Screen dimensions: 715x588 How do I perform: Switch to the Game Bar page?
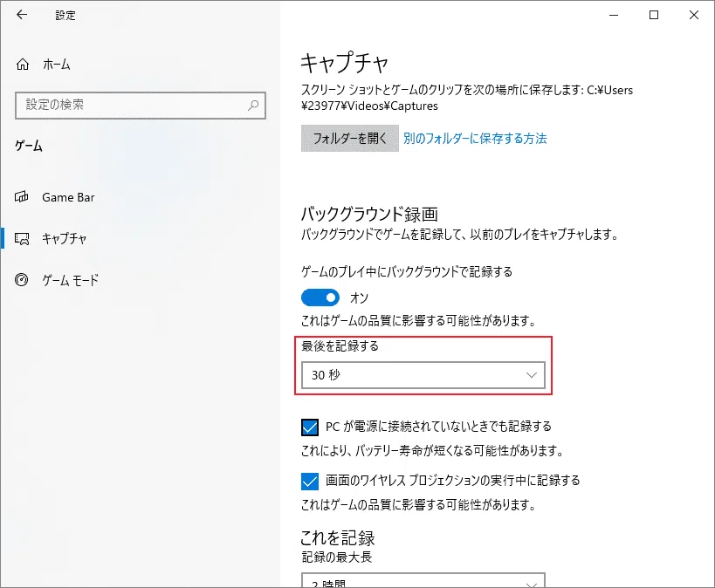point(68,197)
